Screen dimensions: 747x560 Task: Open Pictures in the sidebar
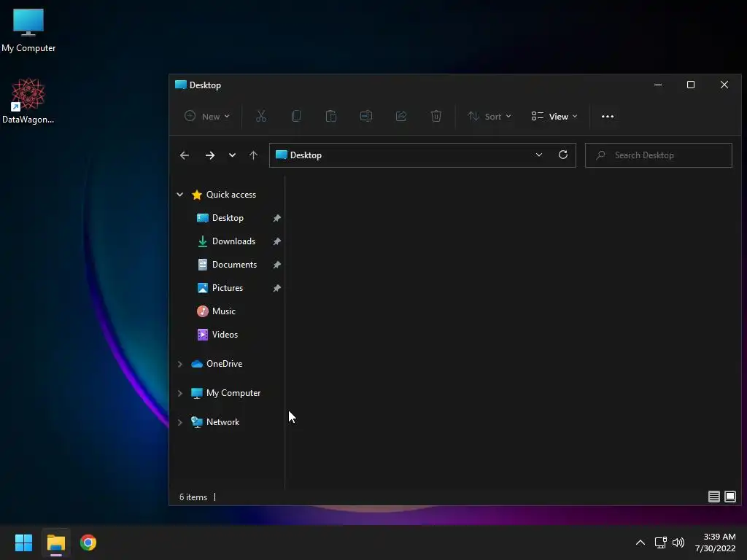coord(228,288)
